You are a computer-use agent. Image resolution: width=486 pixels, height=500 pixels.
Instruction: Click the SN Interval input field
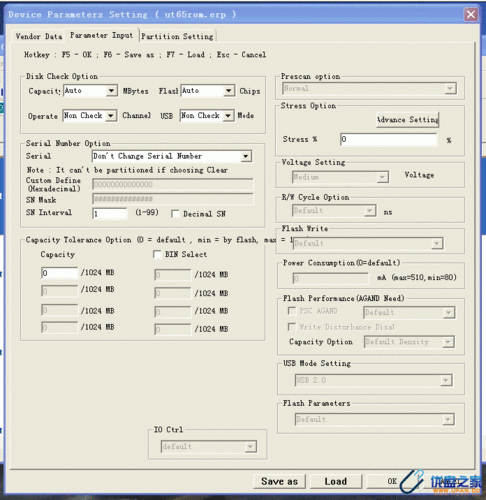[x=110, y=213]
